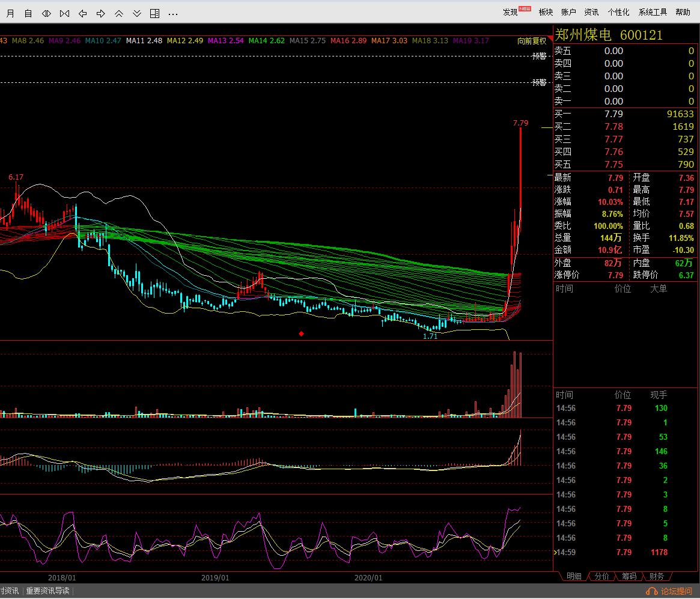Open the 资讯 menu
700x599 pixels.
(591, 12)
